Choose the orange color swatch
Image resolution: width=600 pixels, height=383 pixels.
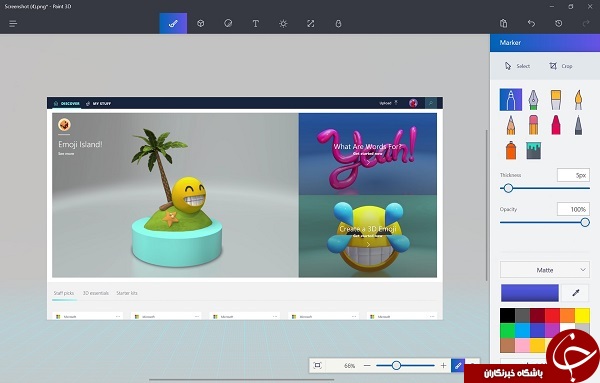tap(567, 316)
